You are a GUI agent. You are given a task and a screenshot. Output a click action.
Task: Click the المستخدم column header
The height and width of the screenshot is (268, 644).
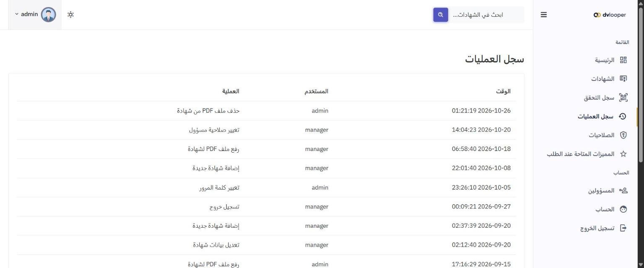point(317,91)
